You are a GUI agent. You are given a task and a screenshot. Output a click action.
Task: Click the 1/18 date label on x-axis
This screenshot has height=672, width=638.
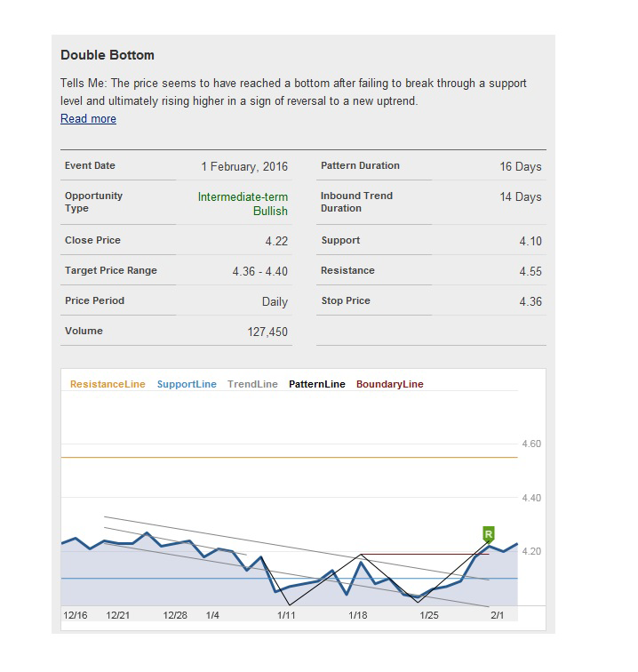tap(357, 615)
